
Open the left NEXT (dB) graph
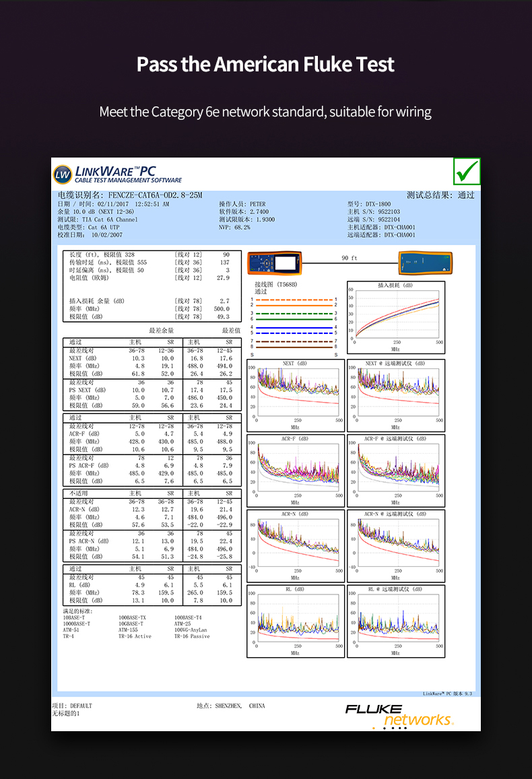(295, 395)
